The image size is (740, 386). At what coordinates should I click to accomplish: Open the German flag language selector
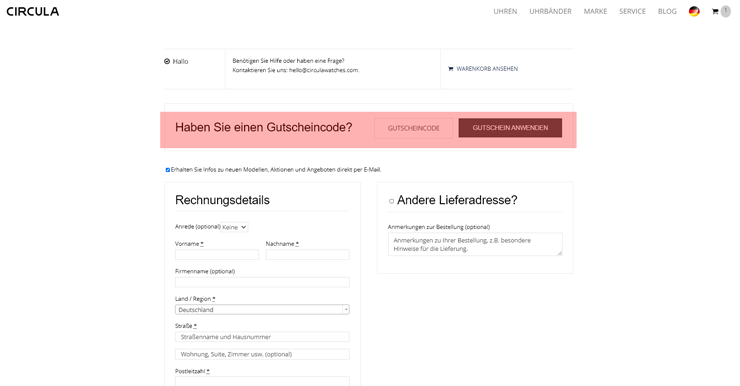(x=694, y=11)
